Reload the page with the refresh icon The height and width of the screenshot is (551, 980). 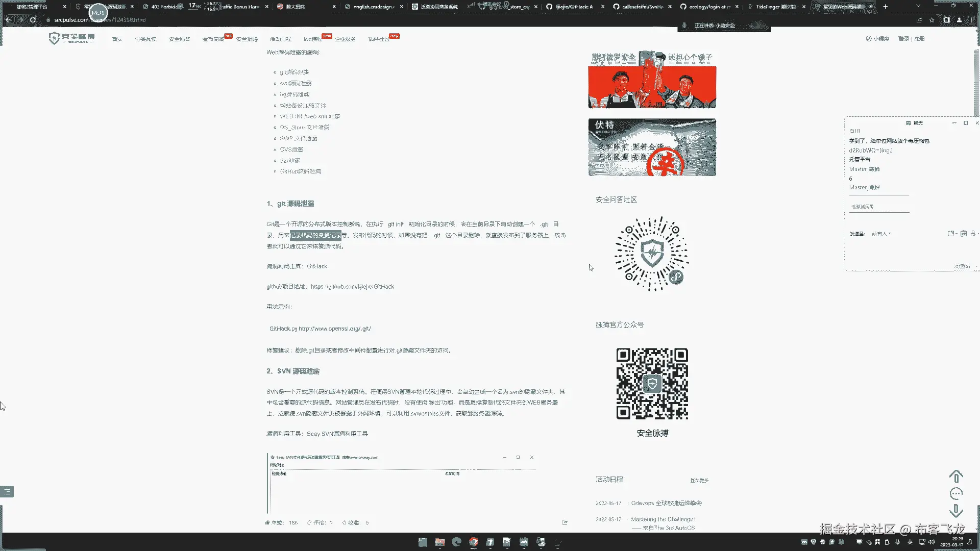33,20
